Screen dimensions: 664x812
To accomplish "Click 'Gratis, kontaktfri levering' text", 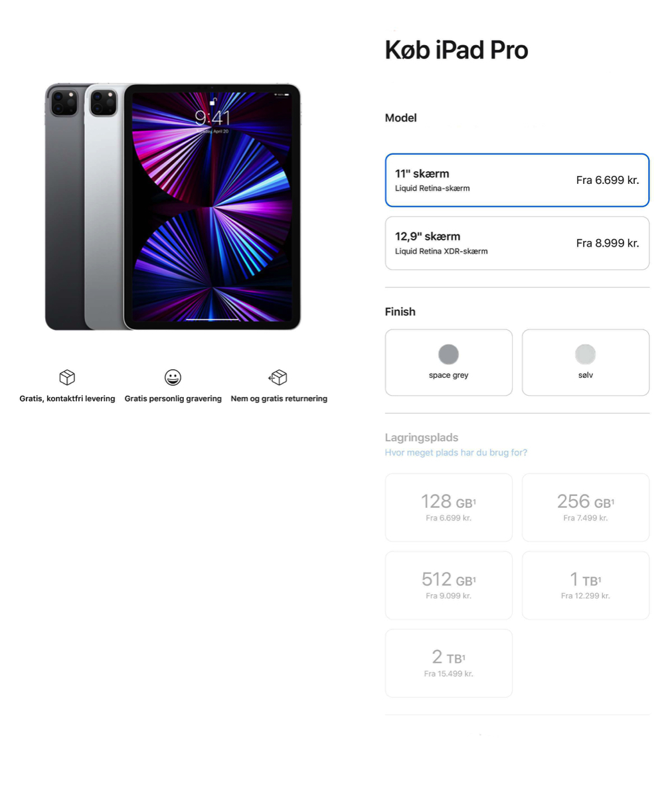I will [67, 398].
